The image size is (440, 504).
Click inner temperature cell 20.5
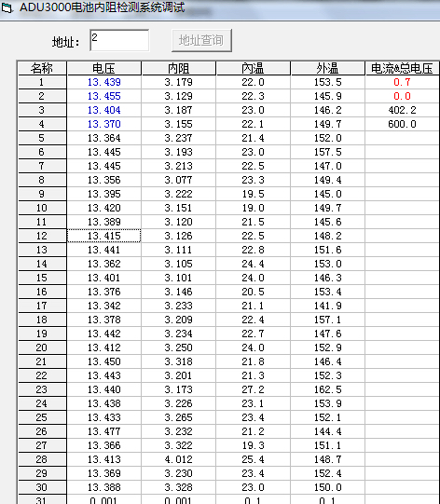pos(254,292)
